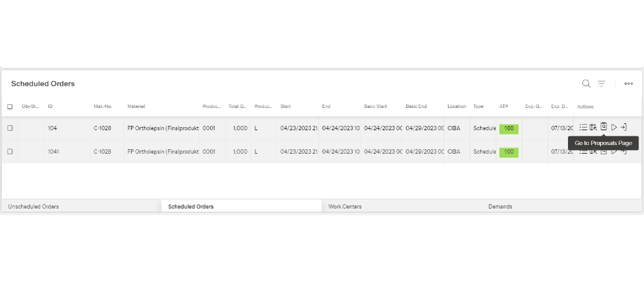Click the Material column header
Viewport: 644px width, 282px height.
coord(136,107)
